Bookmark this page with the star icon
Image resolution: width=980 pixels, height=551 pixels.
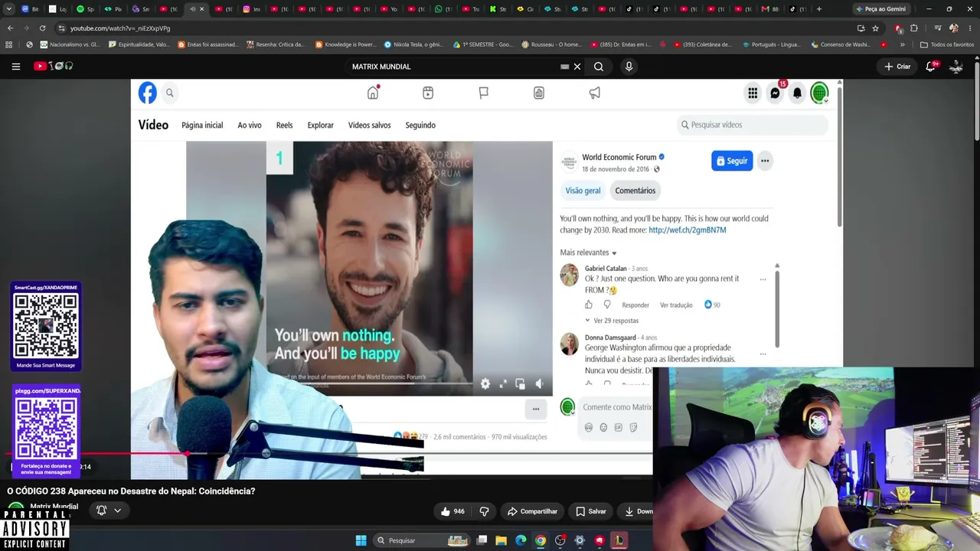click(x=876, y=28)
